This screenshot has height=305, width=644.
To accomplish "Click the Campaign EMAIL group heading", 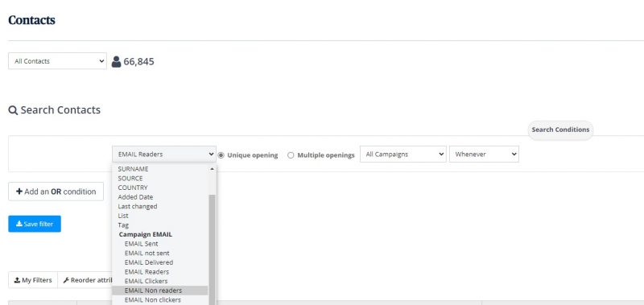I will (x=146, y=234).
